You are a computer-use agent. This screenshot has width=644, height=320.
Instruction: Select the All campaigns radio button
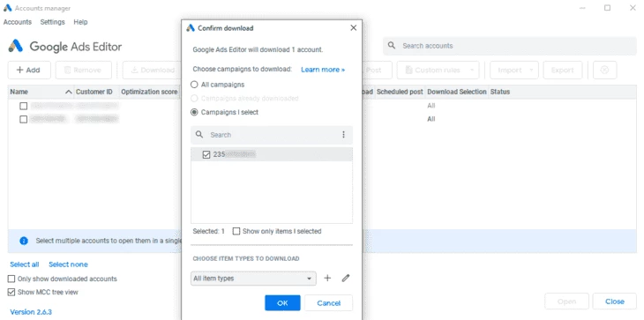tap(194, 85)
